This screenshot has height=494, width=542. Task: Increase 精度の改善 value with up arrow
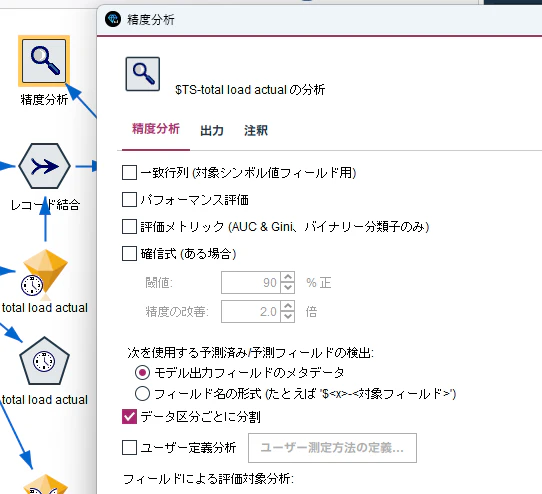click(x=288, y=306)
